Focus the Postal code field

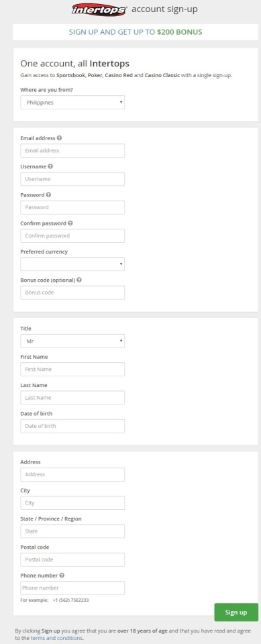[x=72, y=559]
